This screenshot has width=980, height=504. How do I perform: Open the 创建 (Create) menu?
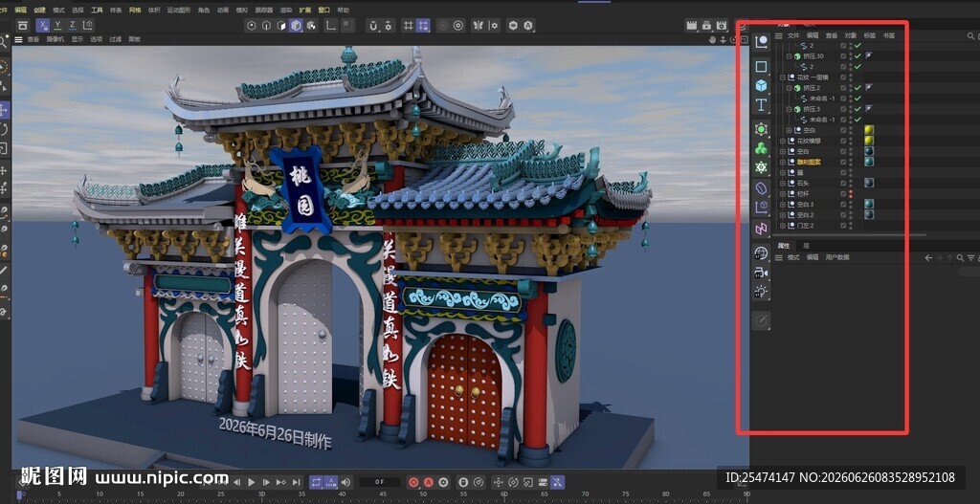click(39, 10)
